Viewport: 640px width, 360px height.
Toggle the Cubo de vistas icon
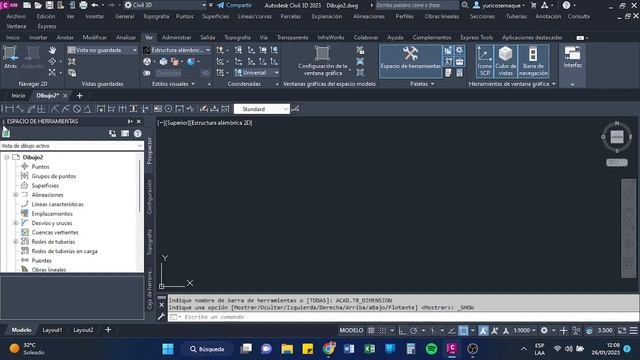tap(505, 61)
